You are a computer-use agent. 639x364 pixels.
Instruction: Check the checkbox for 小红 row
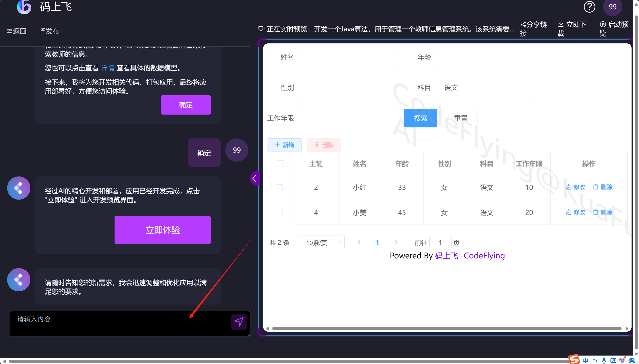(279, 188)
